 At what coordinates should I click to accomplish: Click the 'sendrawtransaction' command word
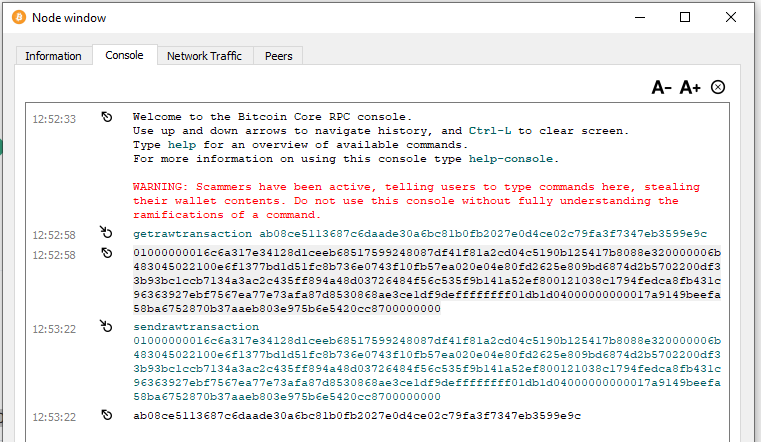pos(196,327)
